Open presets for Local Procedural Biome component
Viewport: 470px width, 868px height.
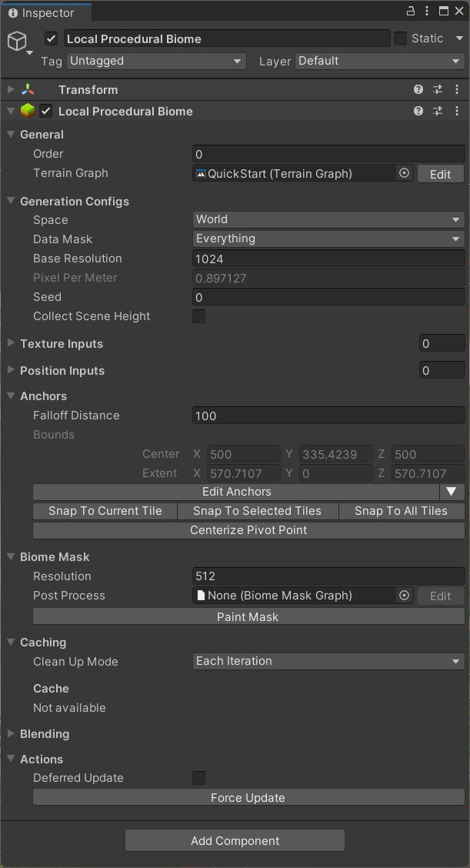coord(438,111)
